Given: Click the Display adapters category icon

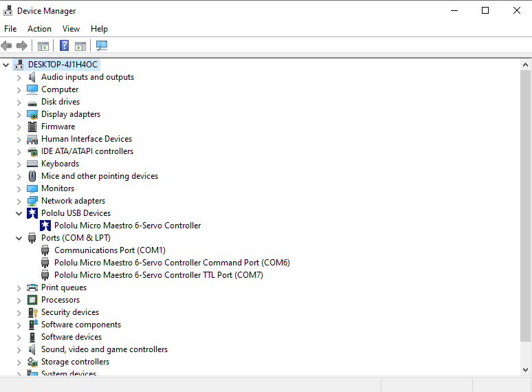Looking at the screenshot, I should pyautogui.click(x=32, y=114).
